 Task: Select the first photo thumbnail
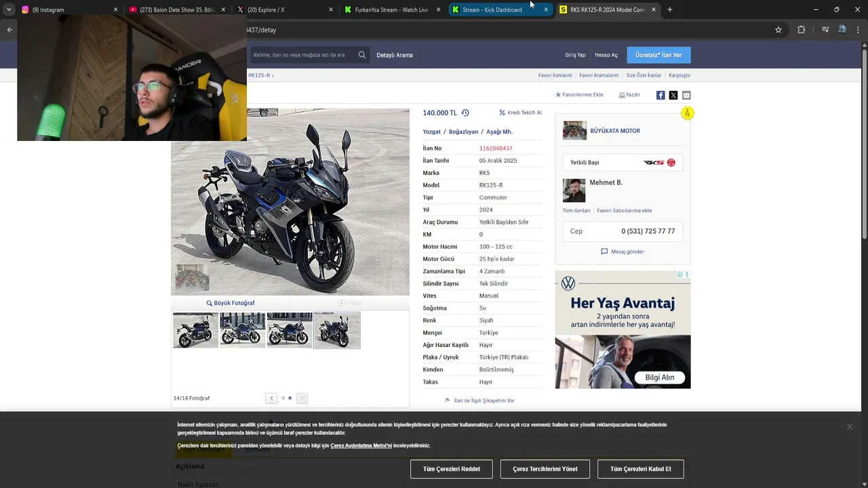(195, 330)
